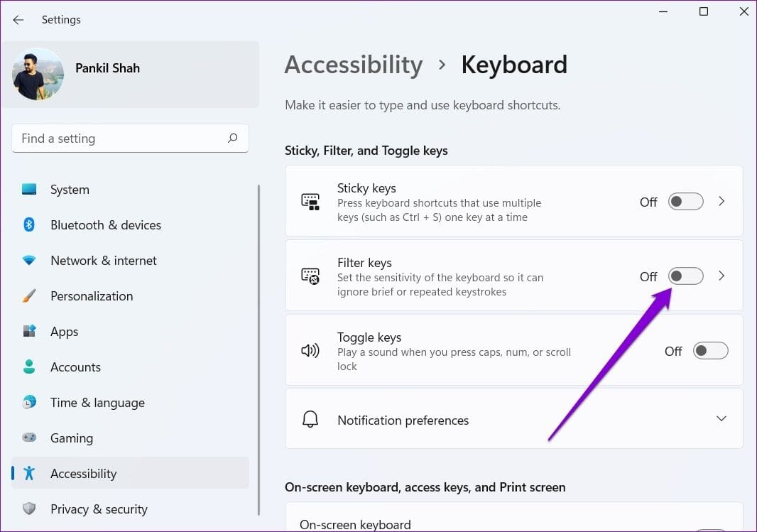Image resolution: width=757 pixels, height=532 pixels.
Task: Click the Personalization paintbrush icon
Action: (29, 296)
